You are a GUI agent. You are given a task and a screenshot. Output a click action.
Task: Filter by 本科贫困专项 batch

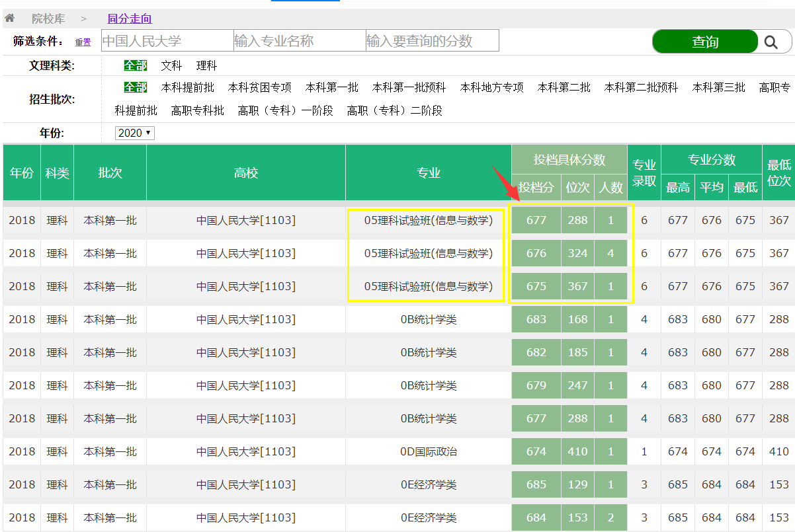(x=260, y=87)
